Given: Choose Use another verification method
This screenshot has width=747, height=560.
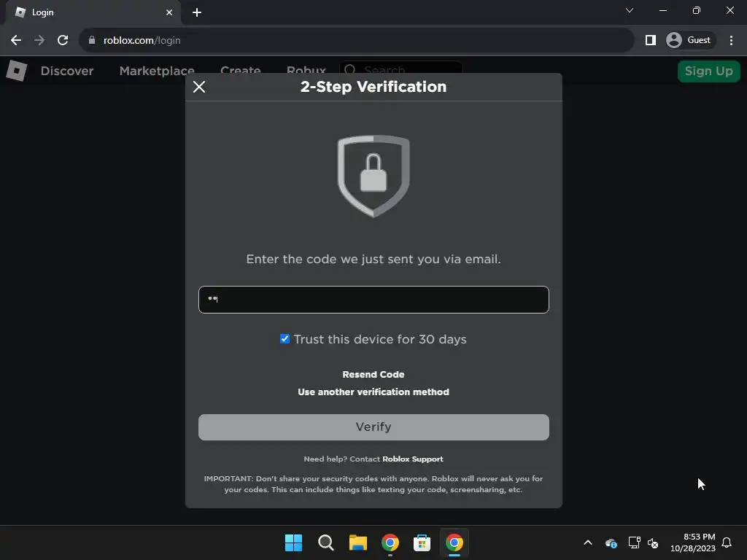Looking at the screenshot, I should [x=373, y=392].
